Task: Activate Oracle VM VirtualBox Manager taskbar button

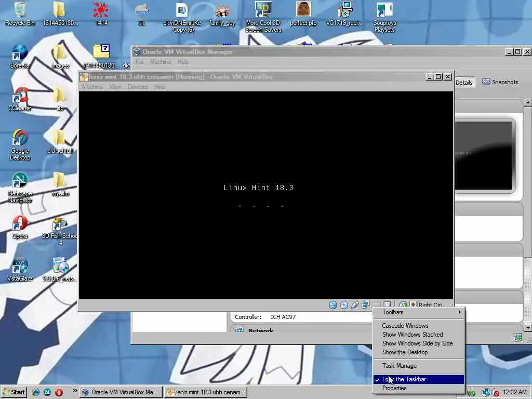Action: 121,393
